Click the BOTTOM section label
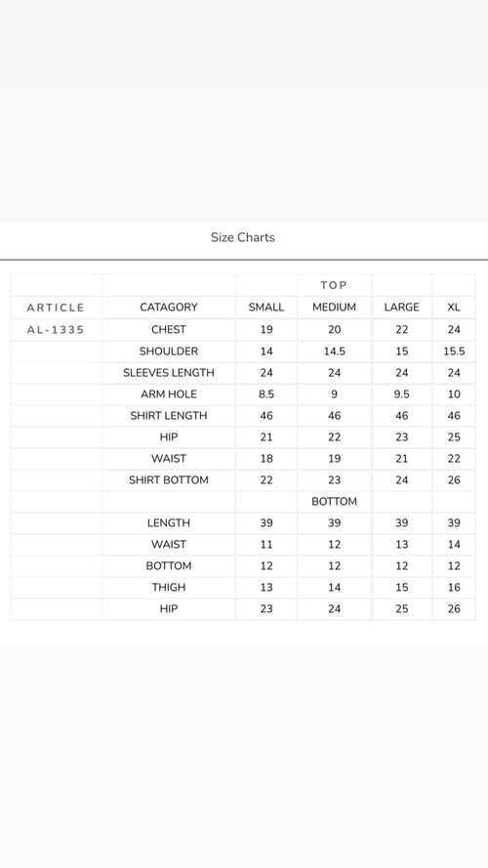Viewport: 488px width, 868px height. 334,502
